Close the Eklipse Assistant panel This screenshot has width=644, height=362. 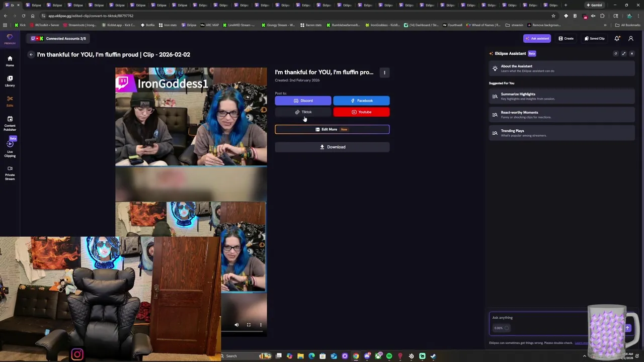[632, 53]
